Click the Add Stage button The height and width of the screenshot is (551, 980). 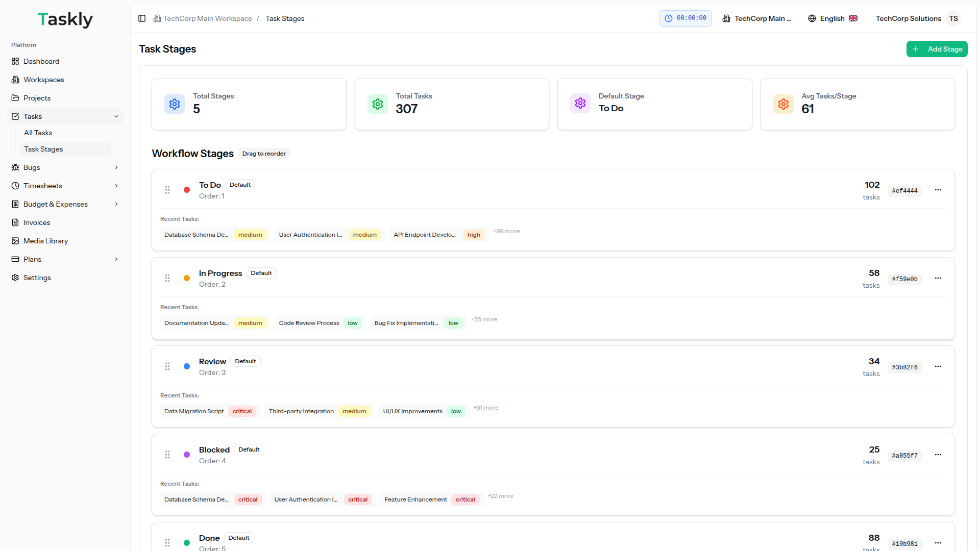(937, 49)
